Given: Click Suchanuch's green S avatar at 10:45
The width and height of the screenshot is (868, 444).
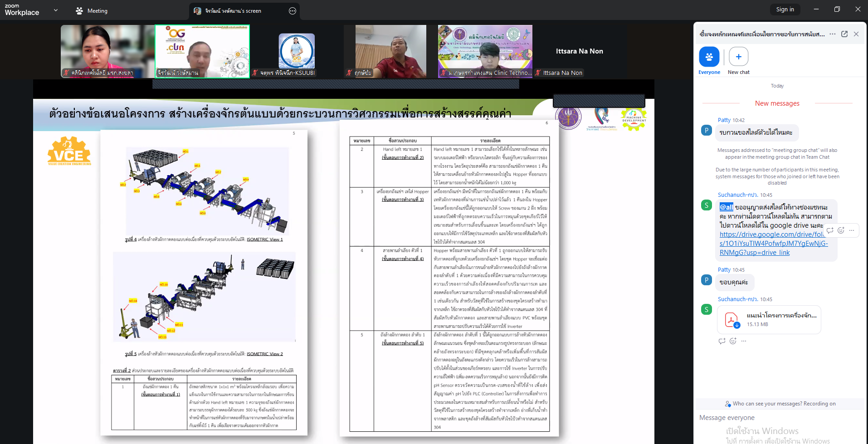Looking at the screenshot, I should point(706,205).
